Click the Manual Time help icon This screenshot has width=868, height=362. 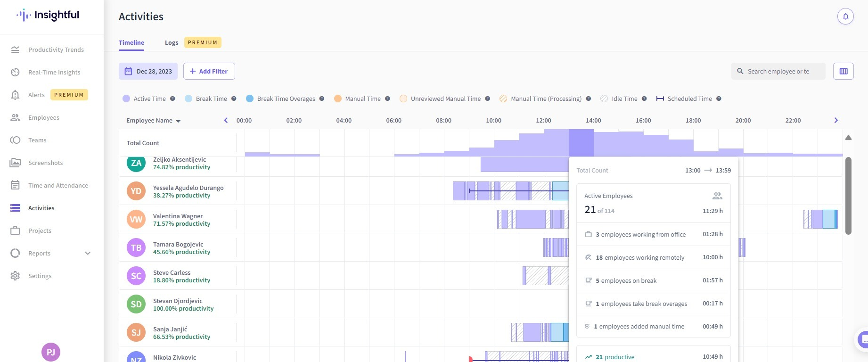(x=387, y=99)
